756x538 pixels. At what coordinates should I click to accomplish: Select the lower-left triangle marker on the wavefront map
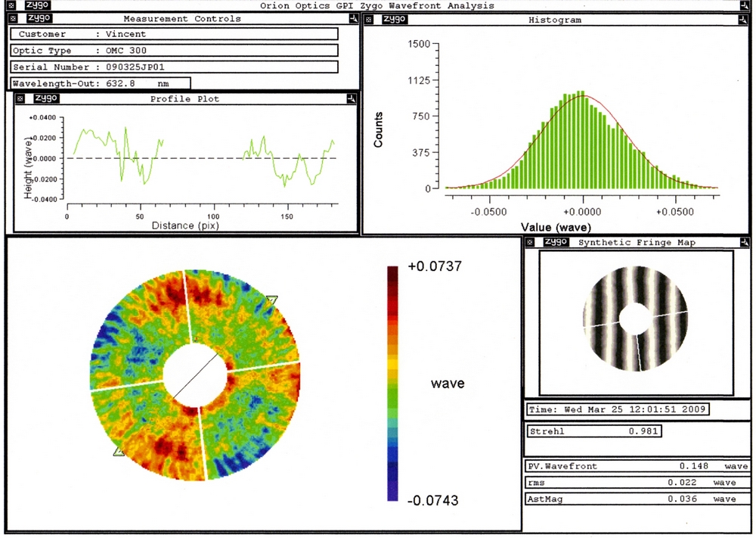click(119, 452)
